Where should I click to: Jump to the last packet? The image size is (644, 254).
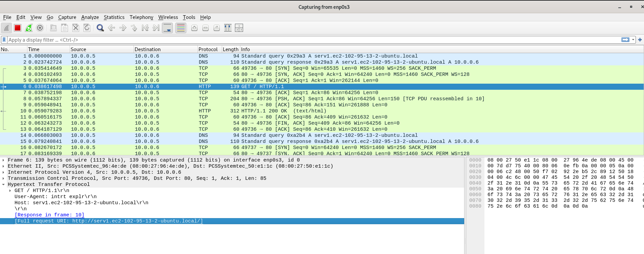pos(156,28)
